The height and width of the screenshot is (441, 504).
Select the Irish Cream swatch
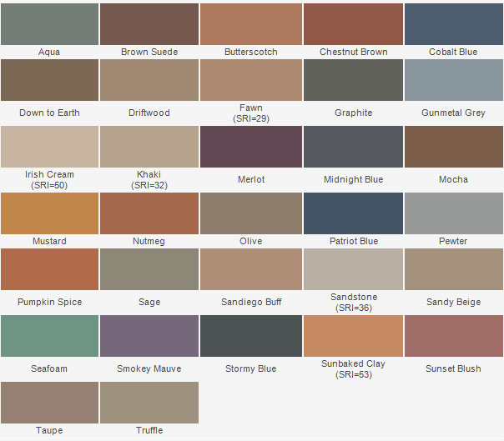49,147
